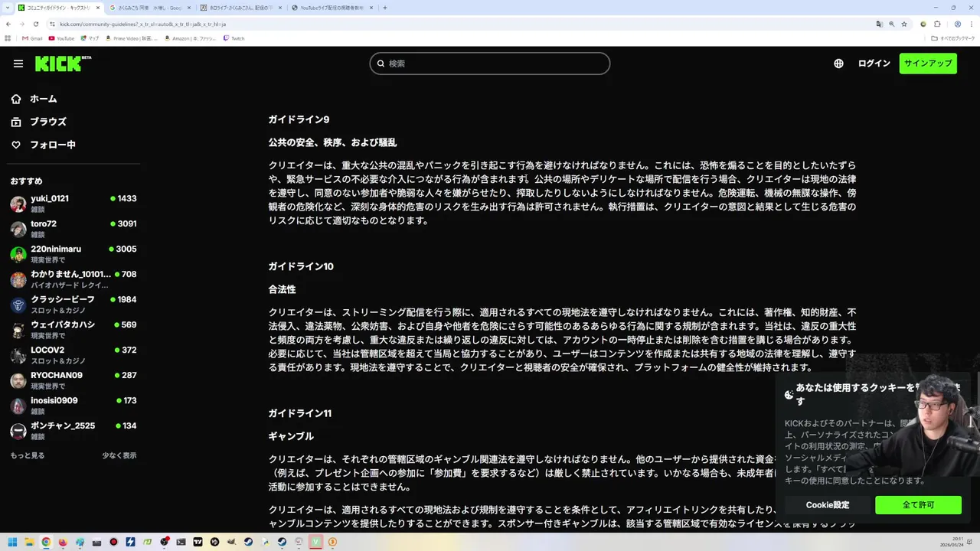The height and width of the screenshot is (551, 980).
Task: Open ポンチャン_2525 channel
Action: pos(73,430)
